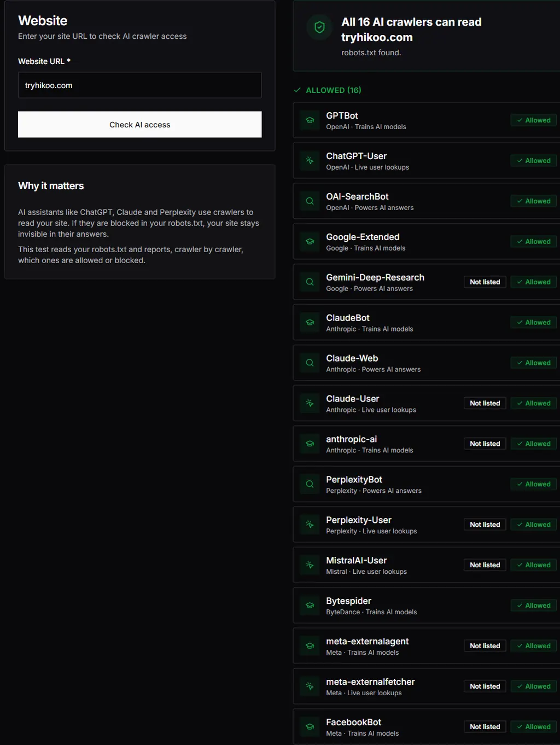This screenshot has width=560, height=745.
Task: Click the Claude-User live lookup icon
Action: click(310, 404)
